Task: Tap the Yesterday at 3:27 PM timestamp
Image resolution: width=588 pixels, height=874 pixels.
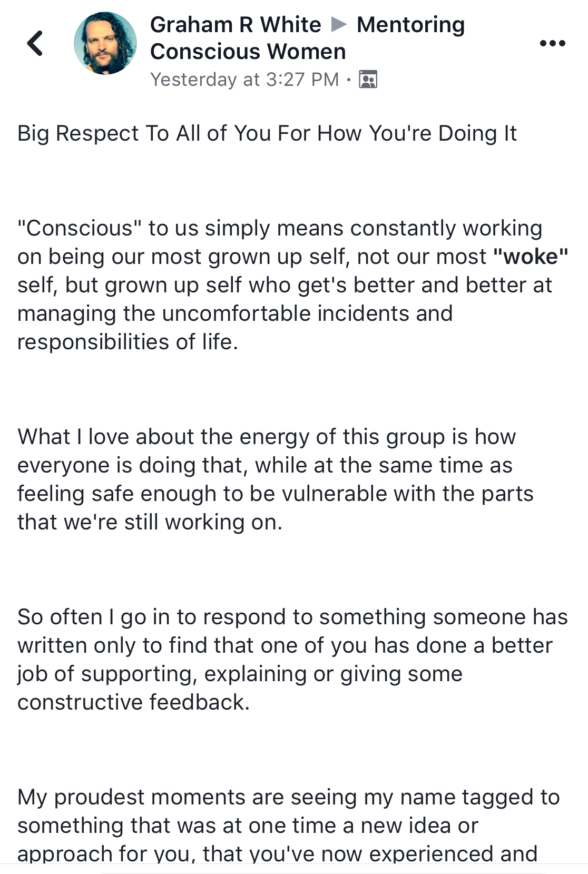Action: (244, 80)
